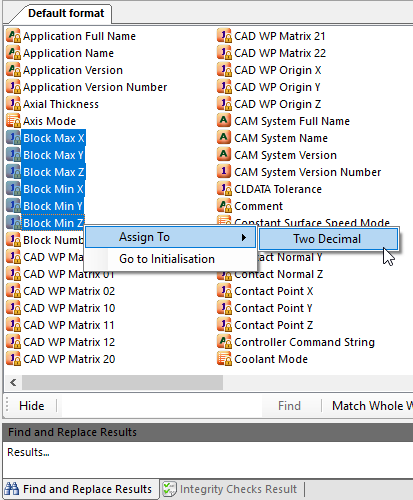
Task: Select Axis Mode parameter name
Action: click(49, 121)
